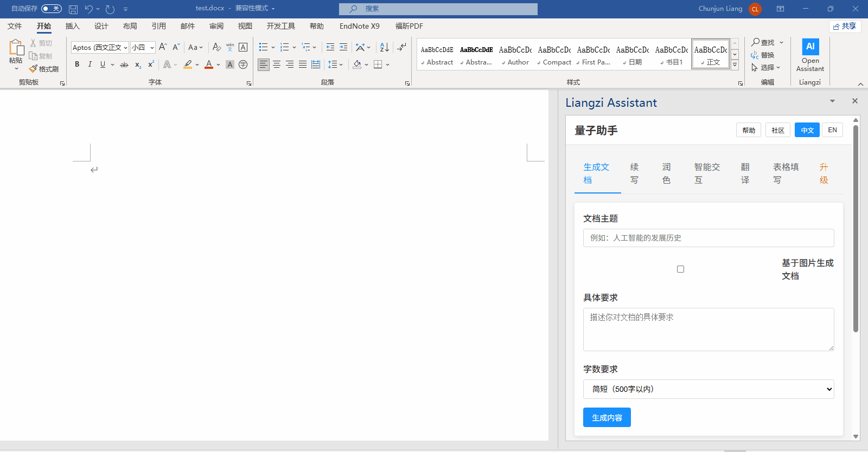Open the 插入 ribbon tab

pos(72,26)
